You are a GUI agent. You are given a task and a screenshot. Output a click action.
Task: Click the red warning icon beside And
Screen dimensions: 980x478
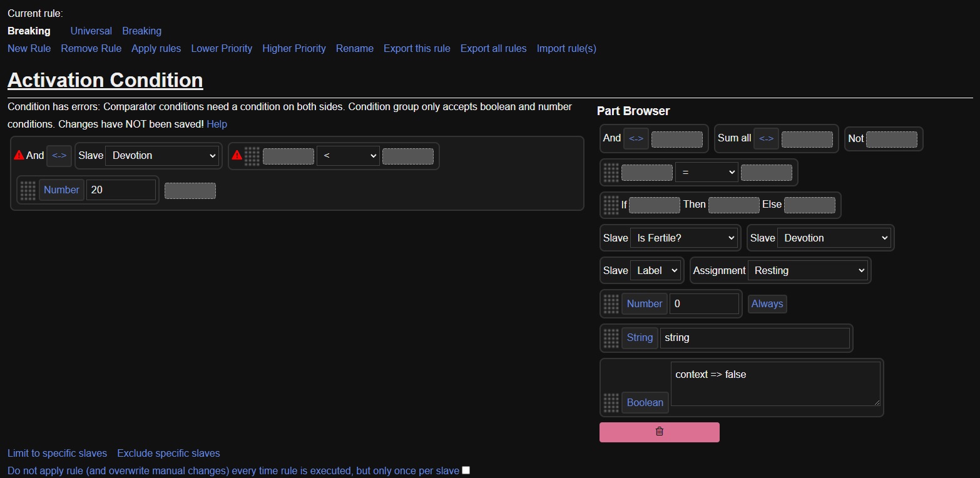pyautogui.click(x=19, y=155)
